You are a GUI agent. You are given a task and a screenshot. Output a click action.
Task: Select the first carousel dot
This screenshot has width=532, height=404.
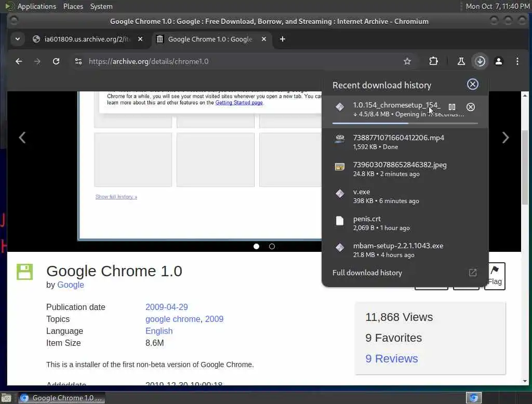click(x=256, y=247)
